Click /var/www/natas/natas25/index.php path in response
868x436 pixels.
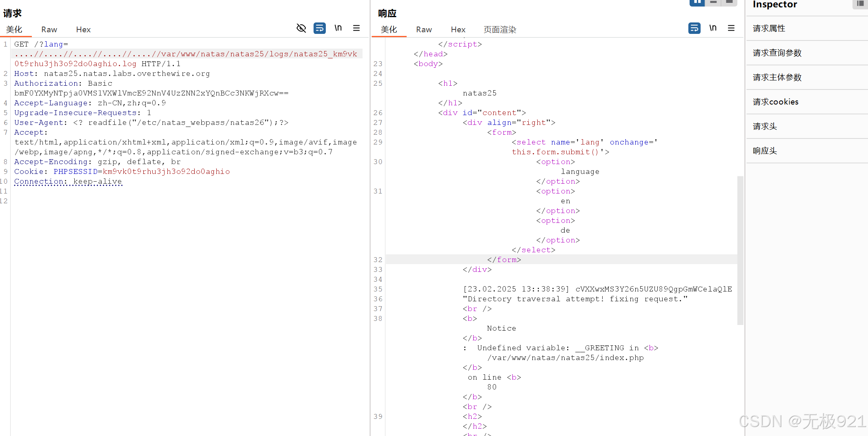(x=565, y=358)
